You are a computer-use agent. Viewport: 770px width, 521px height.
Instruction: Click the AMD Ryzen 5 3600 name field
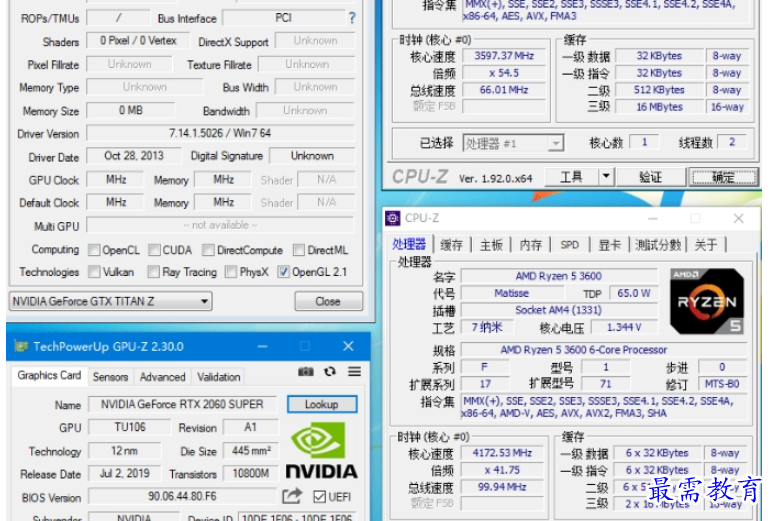[x=559, y=276]
